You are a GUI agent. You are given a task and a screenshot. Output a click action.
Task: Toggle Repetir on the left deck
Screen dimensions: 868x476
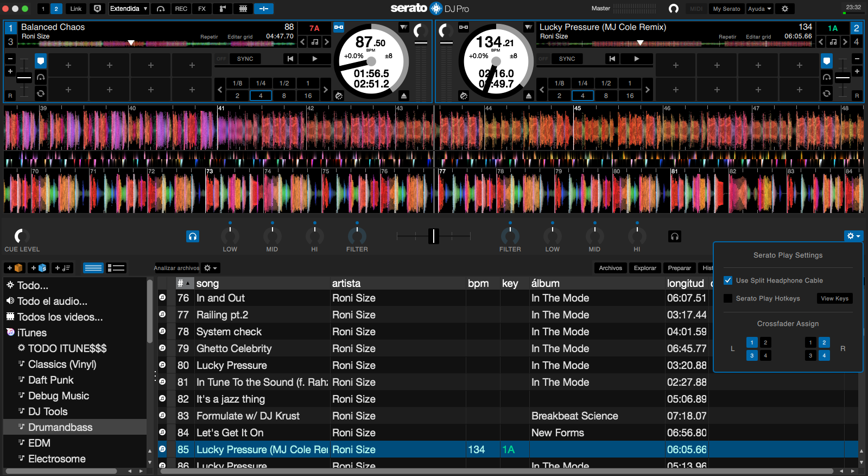[209, 37]
